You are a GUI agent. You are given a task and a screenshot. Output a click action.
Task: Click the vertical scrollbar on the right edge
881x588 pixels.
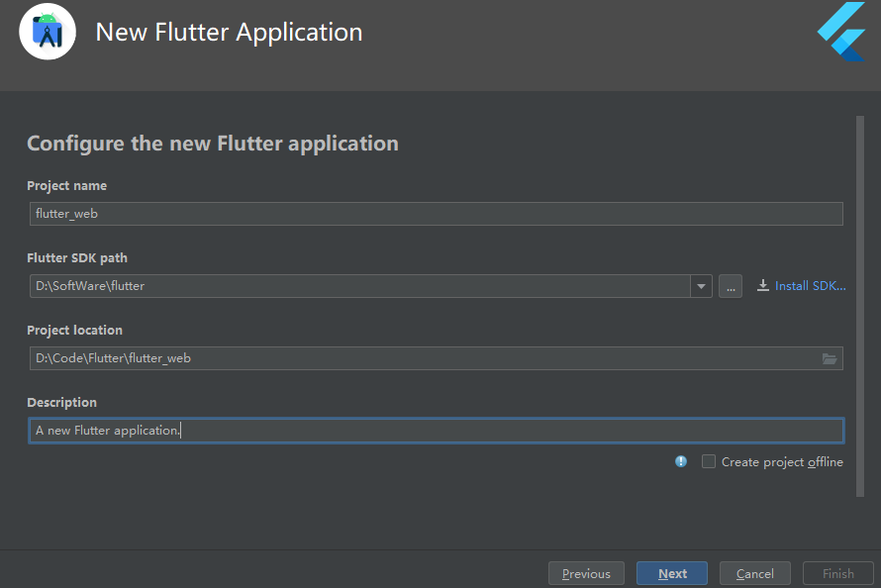point(856,297)
